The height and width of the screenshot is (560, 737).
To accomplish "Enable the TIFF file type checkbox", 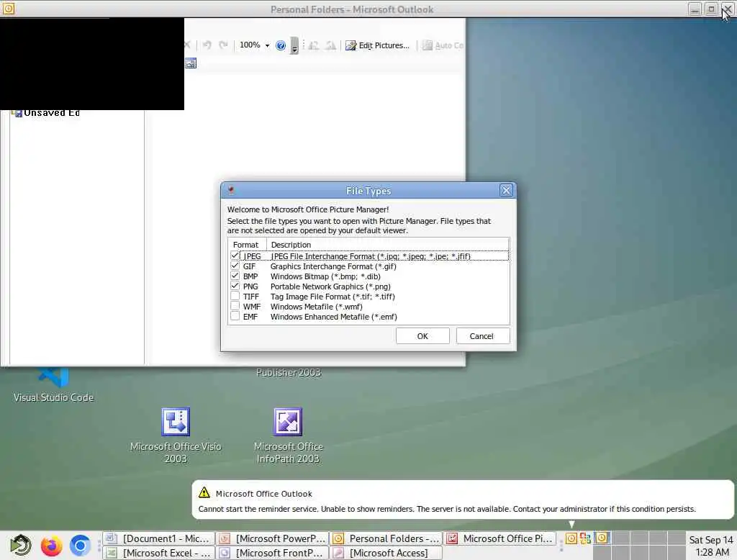I will [x=235, y=297].
